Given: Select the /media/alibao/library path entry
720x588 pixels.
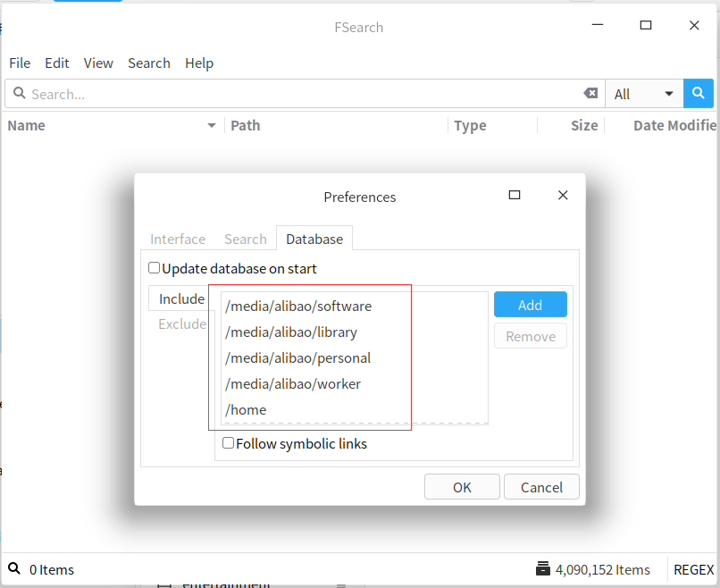Looking at the screenshot, I should (291, 332).
